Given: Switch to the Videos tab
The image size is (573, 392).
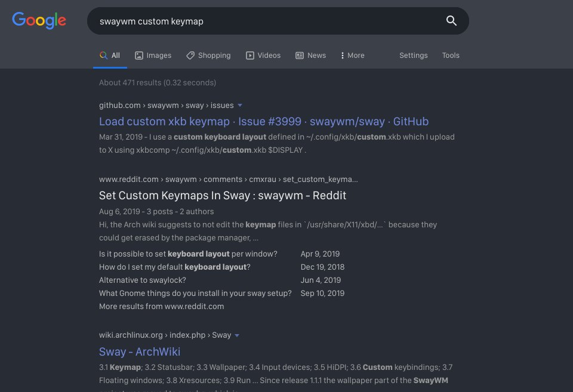Looking at the screenshot, I should point(263,55).
